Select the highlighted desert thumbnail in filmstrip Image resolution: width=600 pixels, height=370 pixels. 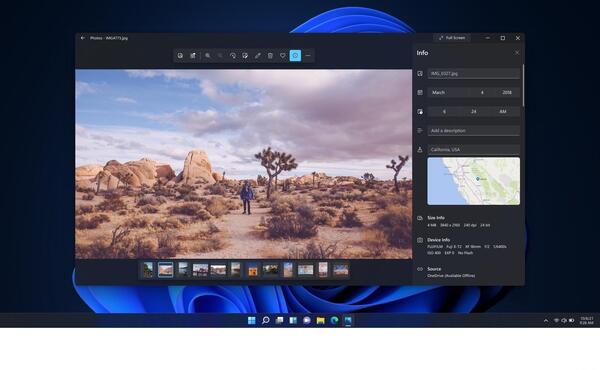pos(165,270)
